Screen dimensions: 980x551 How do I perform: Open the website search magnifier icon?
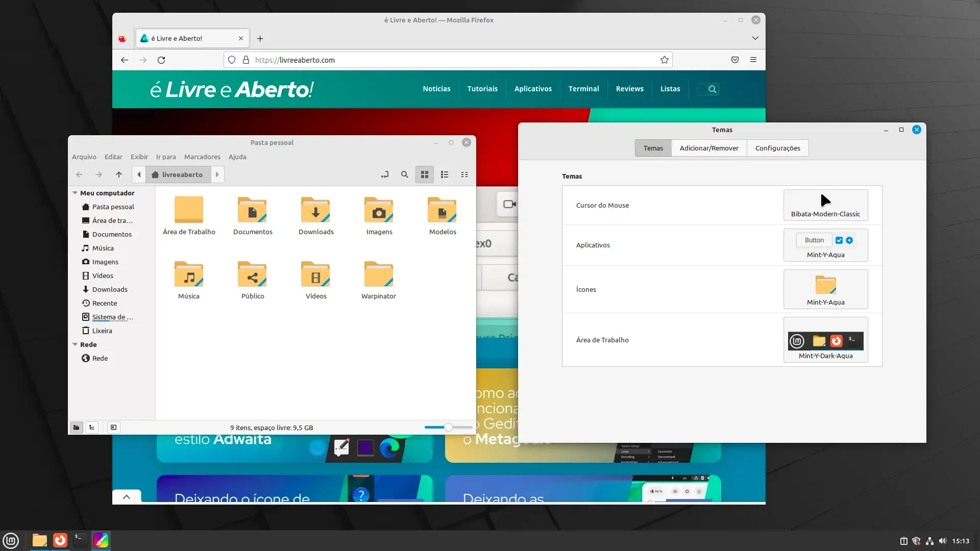click(x=712, y=89)
